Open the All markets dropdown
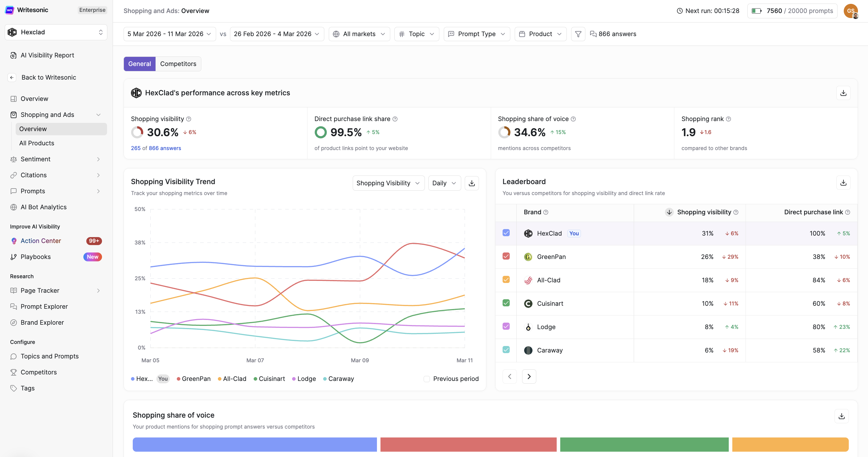The image size is (868, 457). point(359,34)
